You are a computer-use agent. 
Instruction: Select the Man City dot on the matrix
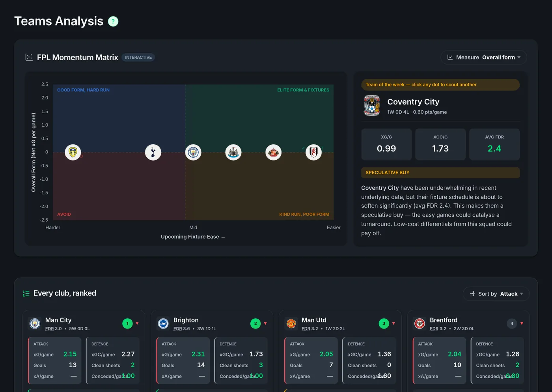(193, 152)
